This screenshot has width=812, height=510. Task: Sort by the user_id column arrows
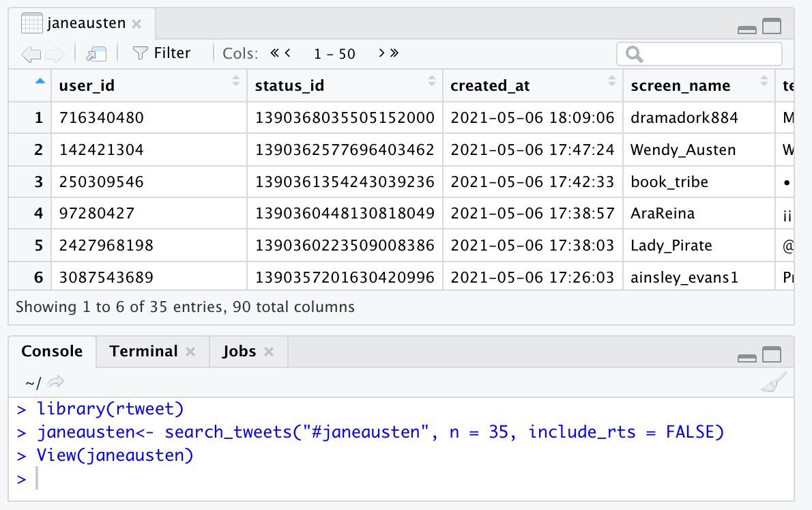point(236,81)
